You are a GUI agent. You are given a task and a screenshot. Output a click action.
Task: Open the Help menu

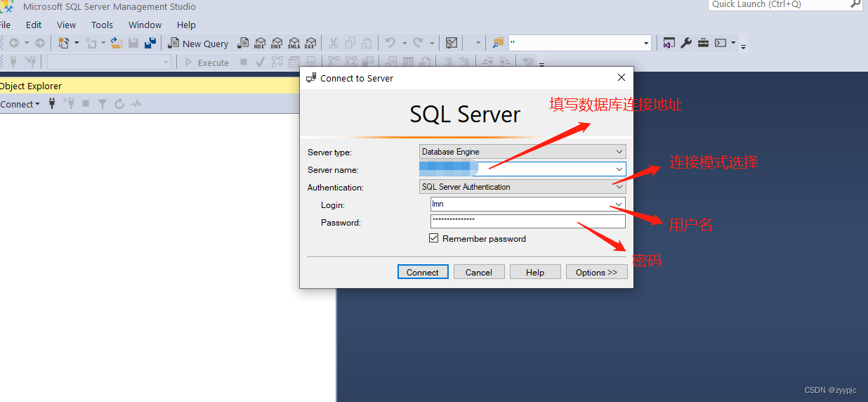186,25
